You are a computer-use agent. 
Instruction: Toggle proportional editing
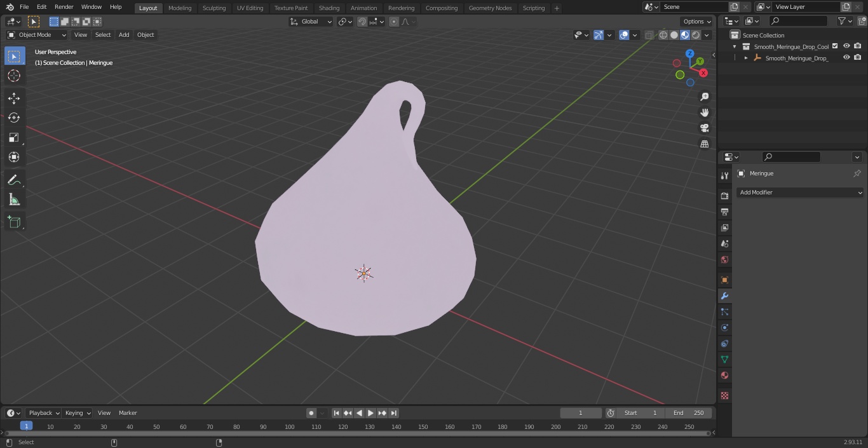click(x=394, y=22)
